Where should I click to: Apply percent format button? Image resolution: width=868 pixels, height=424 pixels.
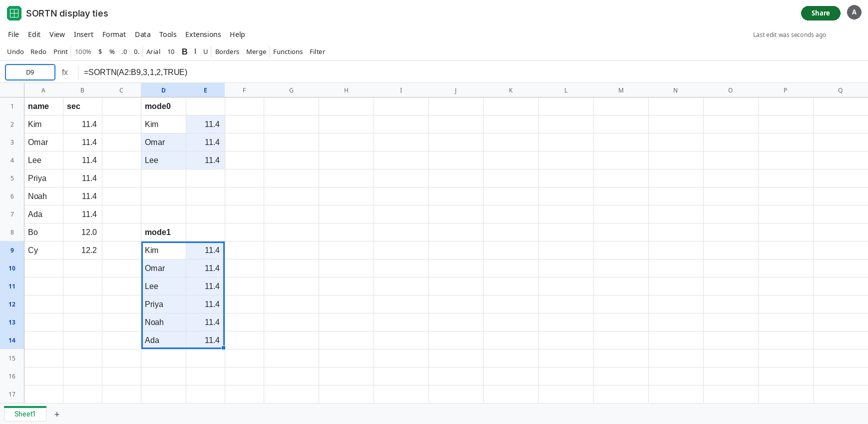pyautogui.click(x=112, y=51)
